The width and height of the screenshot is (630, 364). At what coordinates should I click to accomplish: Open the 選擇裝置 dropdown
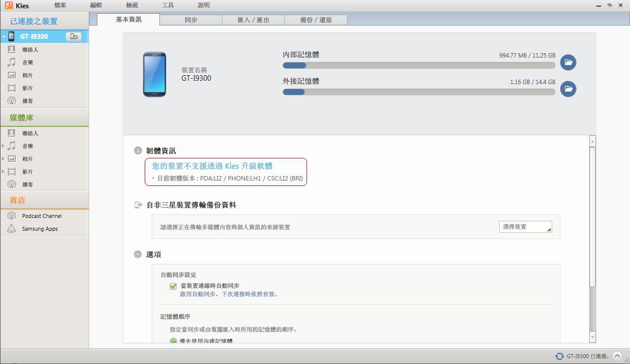525,227
